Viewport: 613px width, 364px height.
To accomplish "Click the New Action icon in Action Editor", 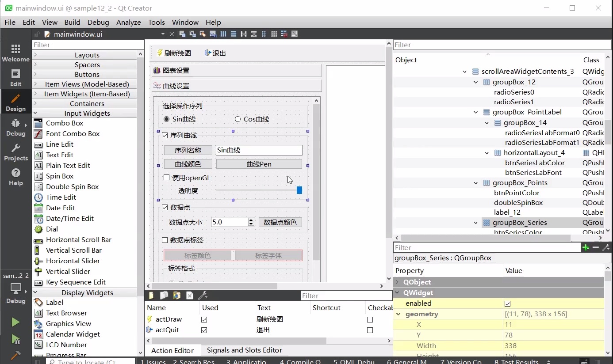I will point(151,295).
